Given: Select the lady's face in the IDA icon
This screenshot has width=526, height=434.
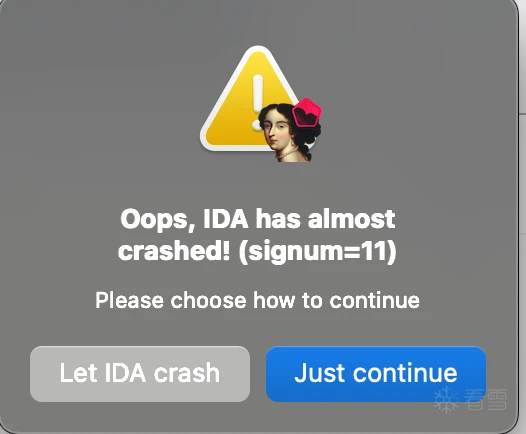Looking at the screenshot, I should point(278,130).
